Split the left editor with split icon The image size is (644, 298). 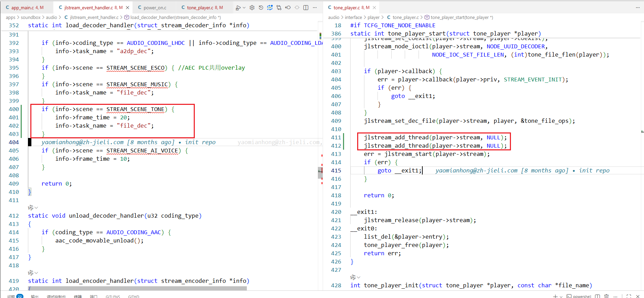306,8
